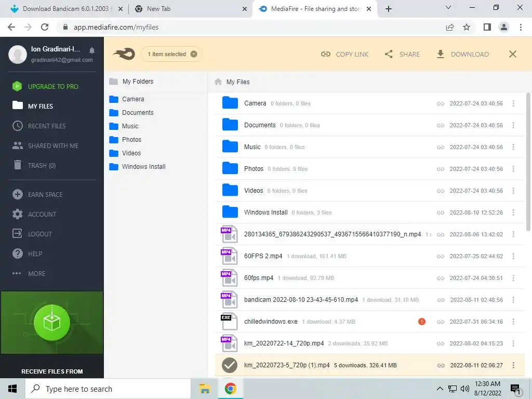This screenshot has height=399, width=532.
Task: Select Camera in My Folders tree
Action: point(127,99)
